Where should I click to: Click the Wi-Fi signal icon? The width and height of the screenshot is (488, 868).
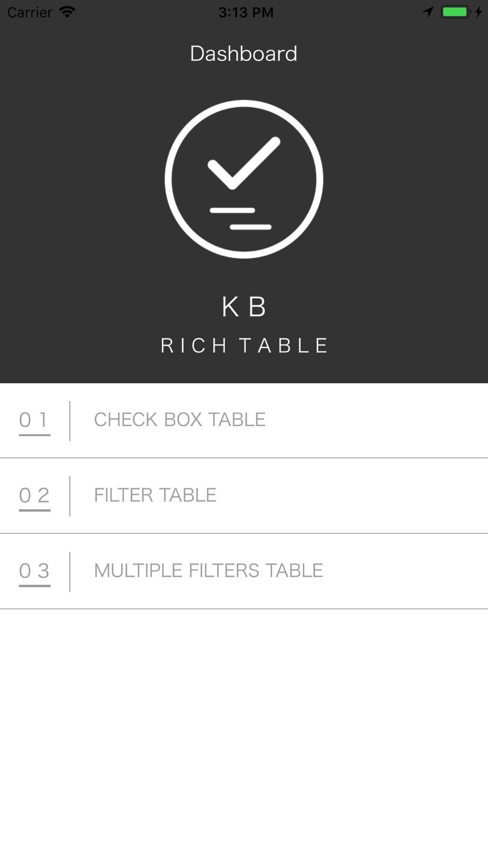[67, 12]
